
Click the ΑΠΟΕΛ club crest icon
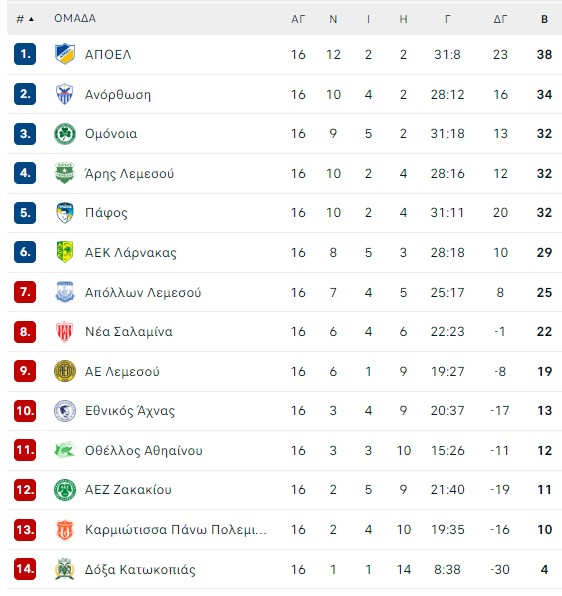[65, 54]
